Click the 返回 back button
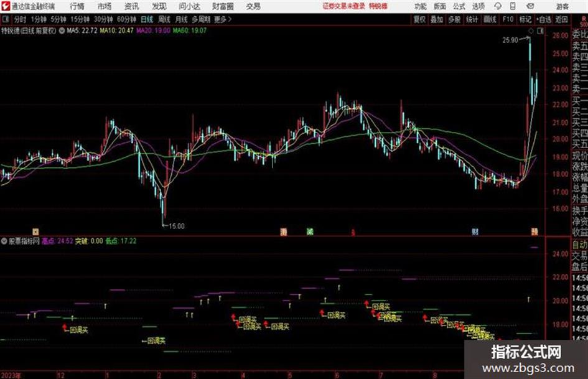Screen dimensions: 588x379 coord(561,19)
